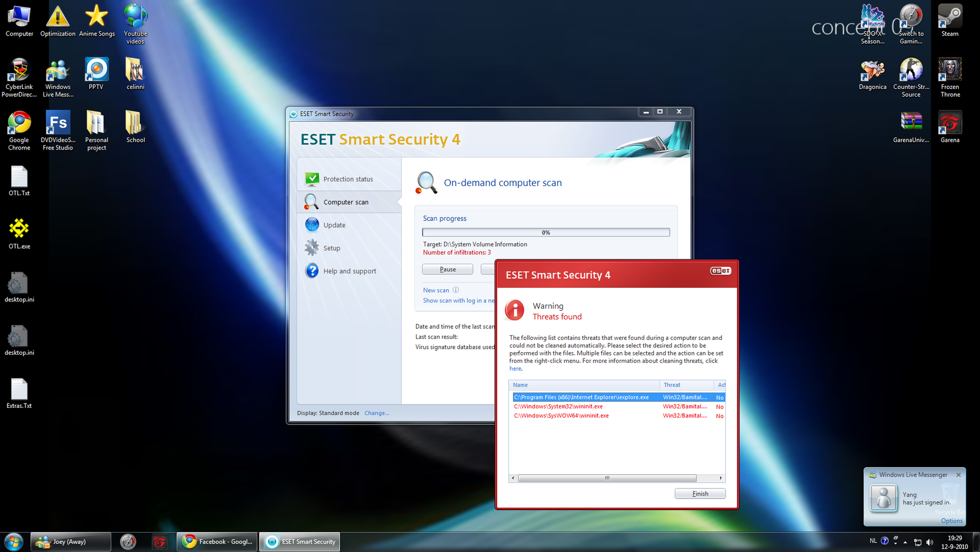Open Protection status section
Viewport: 980px width, 552px height.
point(349,179)
